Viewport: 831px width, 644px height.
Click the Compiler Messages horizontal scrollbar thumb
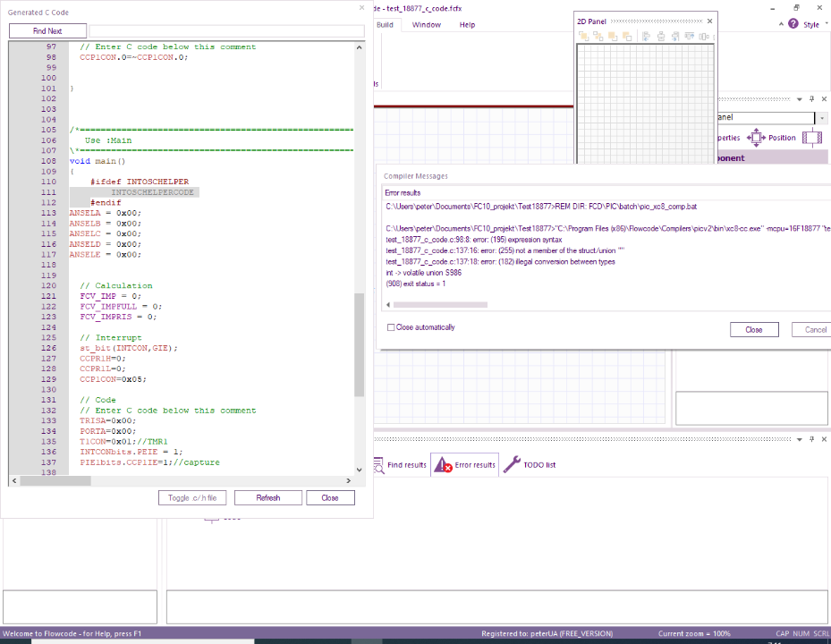click(x=440, y=305)
